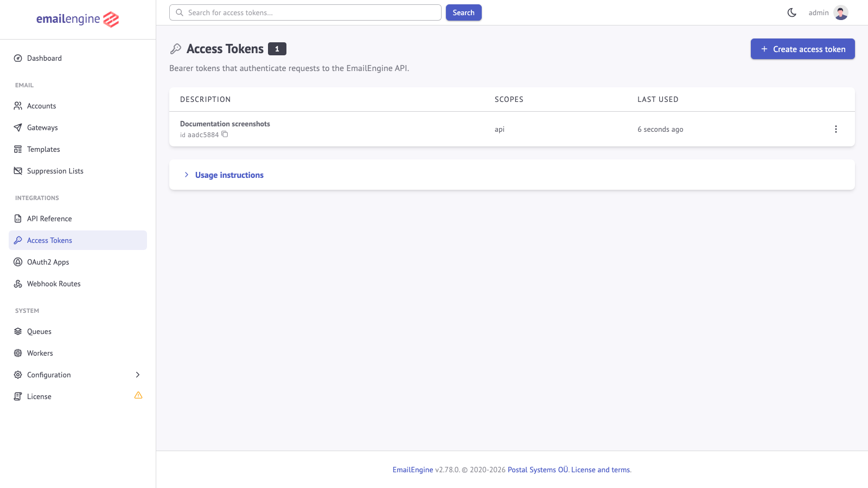The width and height of the screenshot is (868, 488).
Task: Click the magnifier icon in search box
Action: point(180,12)
